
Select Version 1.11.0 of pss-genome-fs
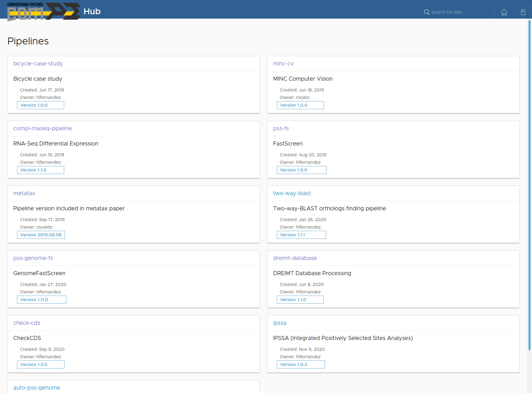(x=42, y=300)
